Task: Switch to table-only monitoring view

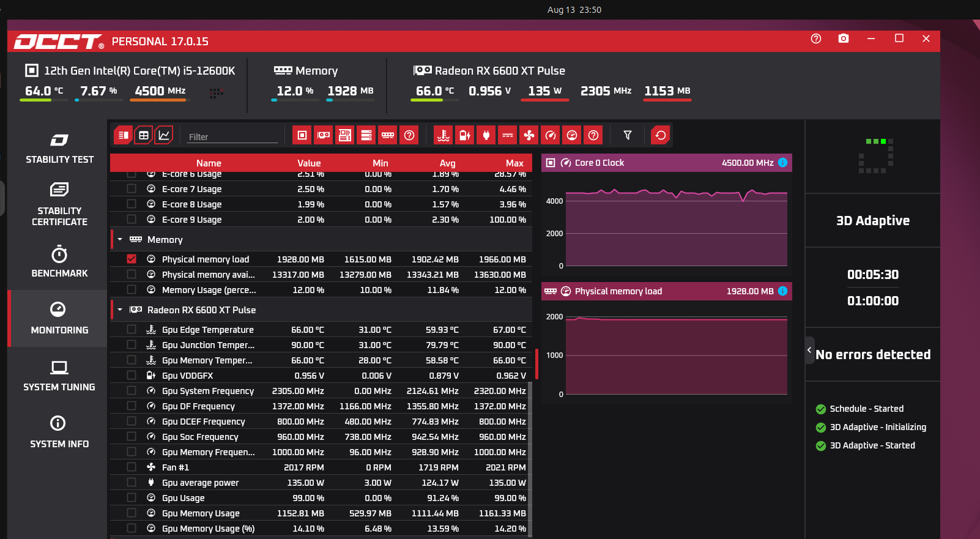Action: (x=144, y=135)
